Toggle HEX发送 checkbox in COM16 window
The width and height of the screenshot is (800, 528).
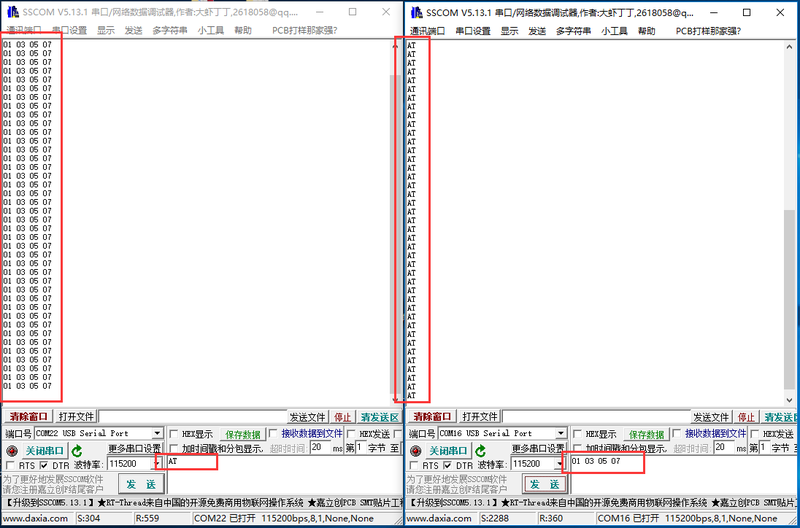(x=755, y=434)
